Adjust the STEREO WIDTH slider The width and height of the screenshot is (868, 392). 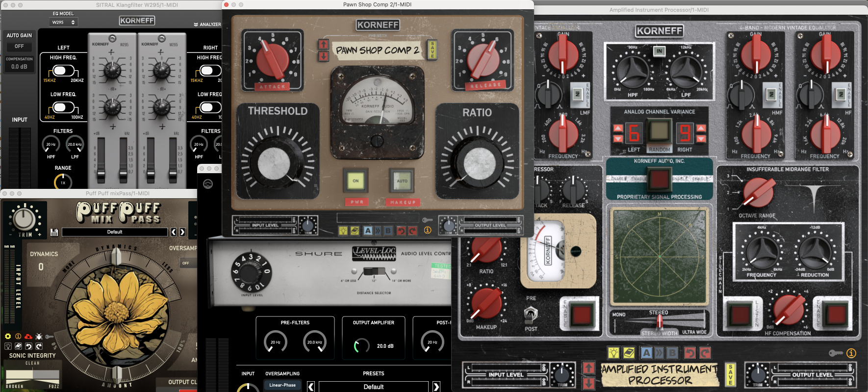(x=659, y=321)
